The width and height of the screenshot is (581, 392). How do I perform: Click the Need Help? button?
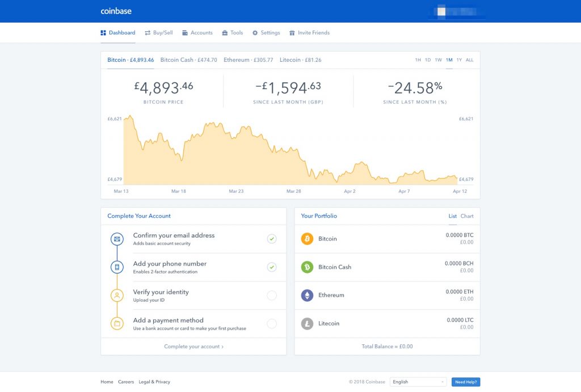[x=466, y=382]
